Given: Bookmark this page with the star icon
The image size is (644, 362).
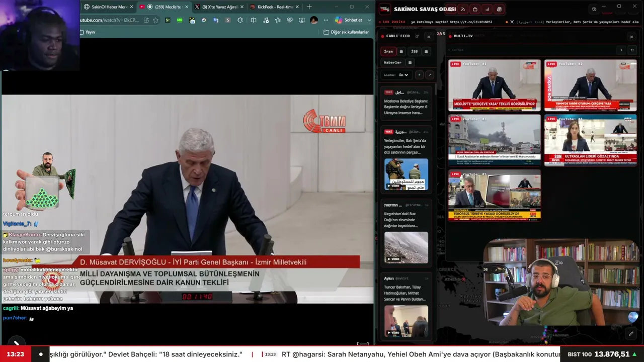Looking at the screenshot, I should coord(155,20).
